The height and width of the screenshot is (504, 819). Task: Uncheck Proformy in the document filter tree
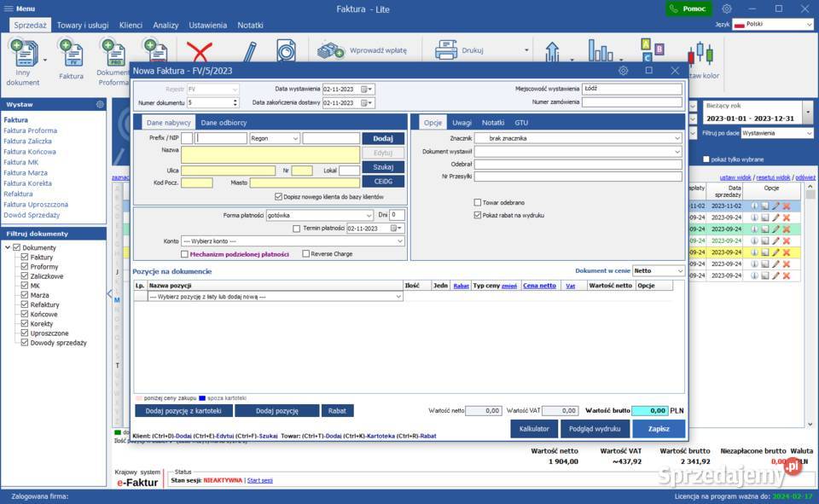25,266
